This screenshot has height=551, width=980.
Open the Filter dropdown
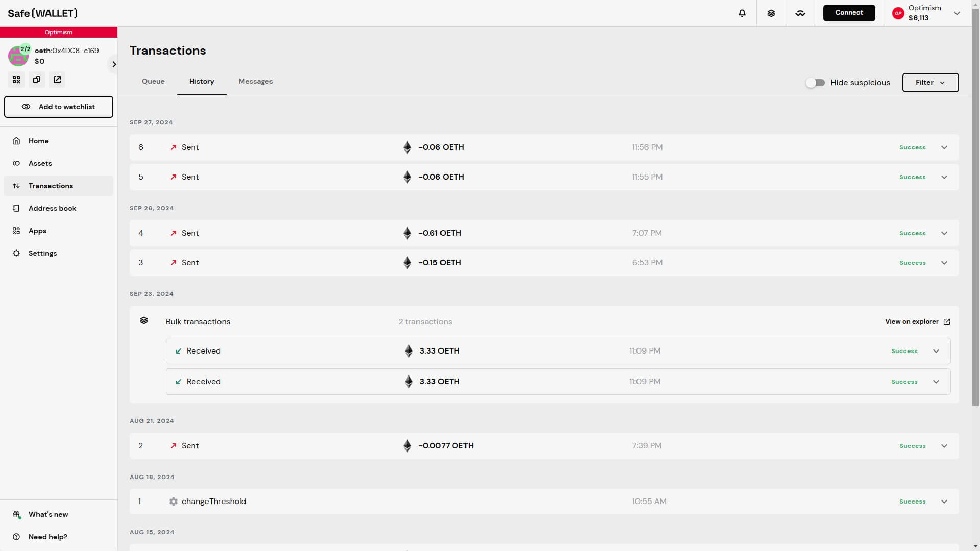930,83
